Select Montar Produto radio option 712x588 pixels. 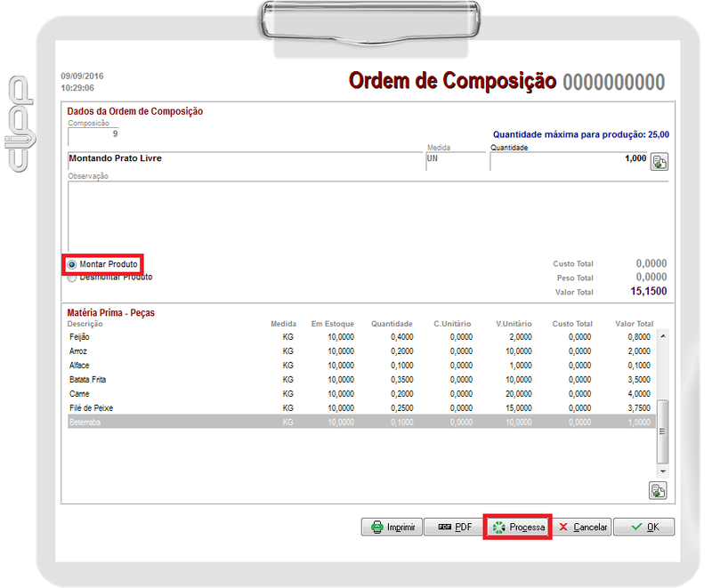(72, 265)
